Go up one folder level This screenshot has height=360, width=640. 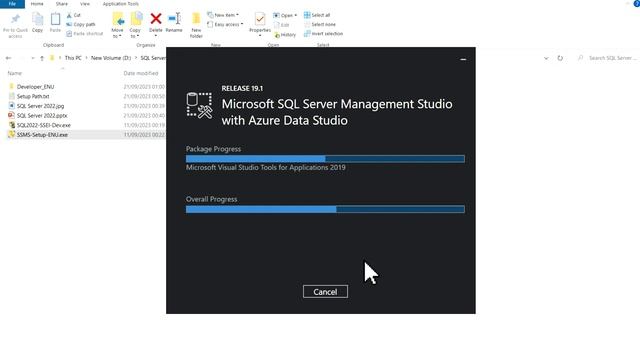(x=42, y=58)
